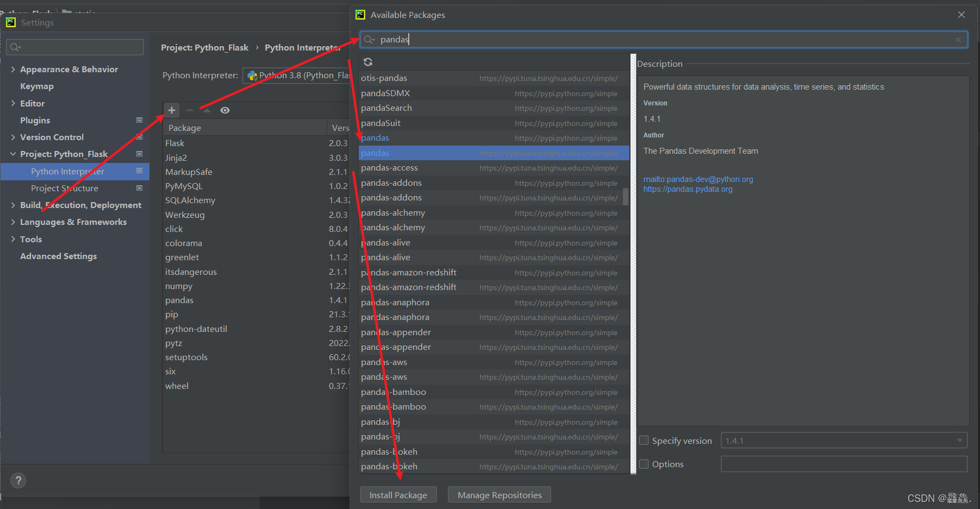Clear the pandas search field
980x509 pixels.
[x=958, y=40]
